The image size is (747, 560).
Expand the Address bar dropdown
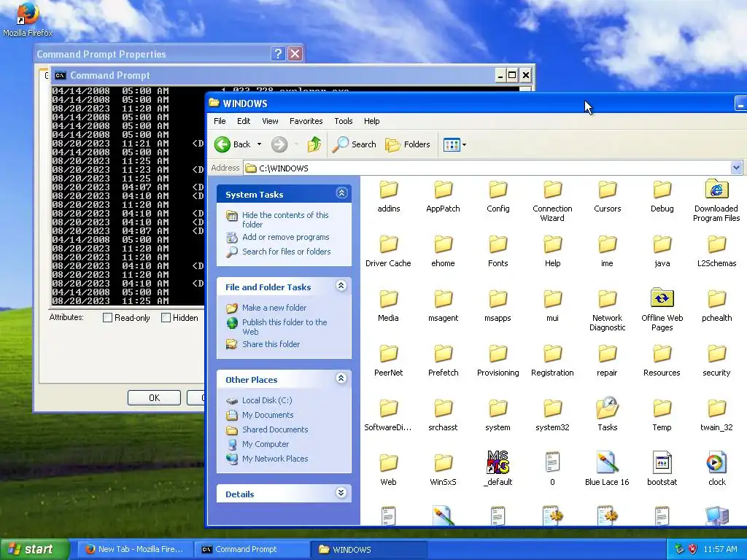[x=736, y=168]
